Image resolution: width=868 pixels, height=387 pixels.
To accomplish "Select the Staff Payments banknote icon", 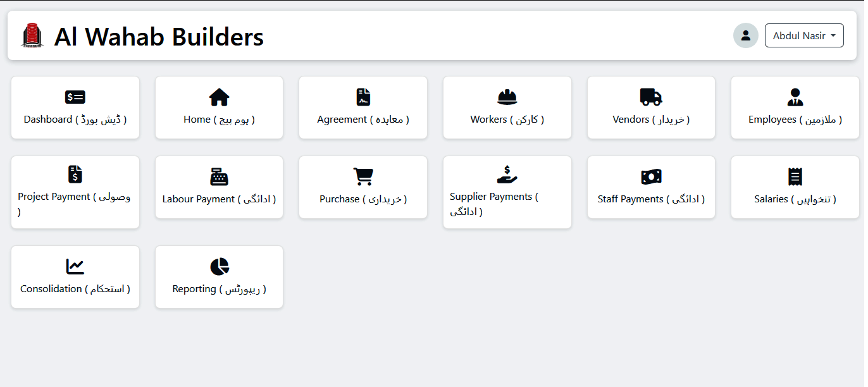I will tap(651, 176).
